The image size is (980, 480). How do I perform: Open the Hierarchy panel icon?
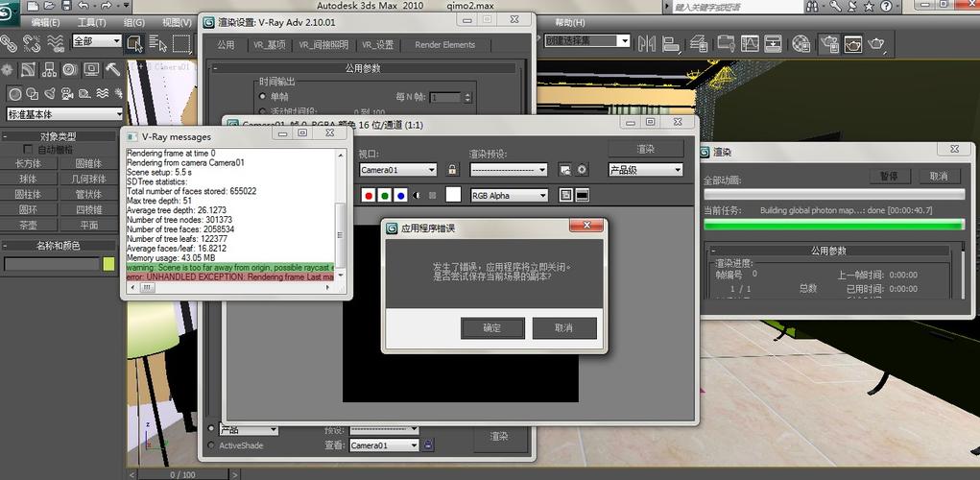click(48, 69)
